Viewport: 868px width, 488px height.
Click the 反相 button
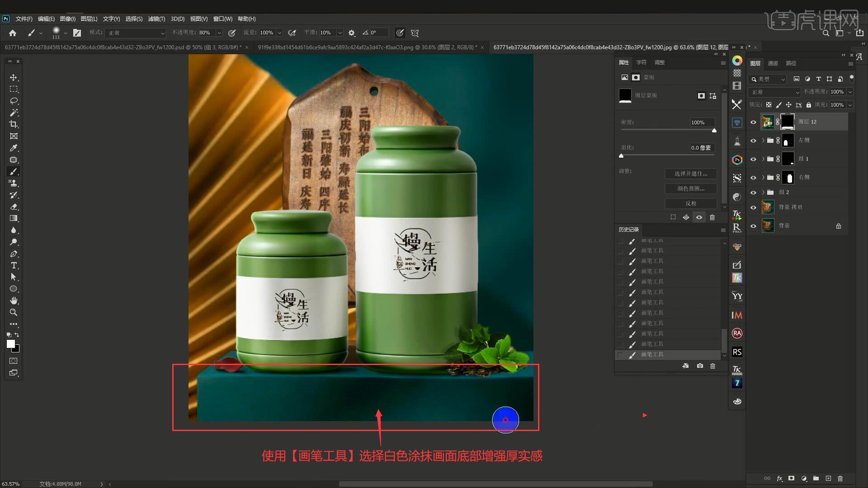[690, 203]
